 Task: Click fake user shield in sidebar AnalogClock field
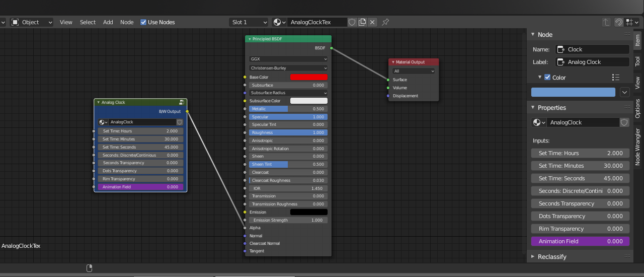click(x=624, y=122)
